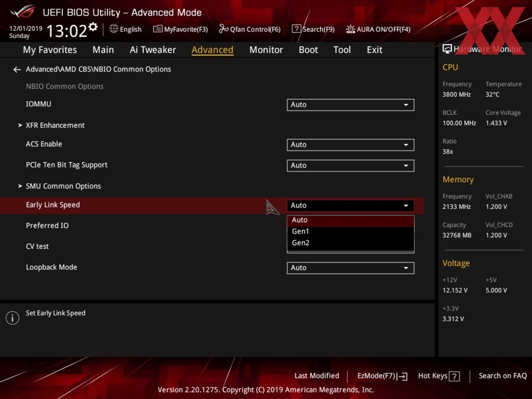Click the language globe icon

[x=113, y=29]
